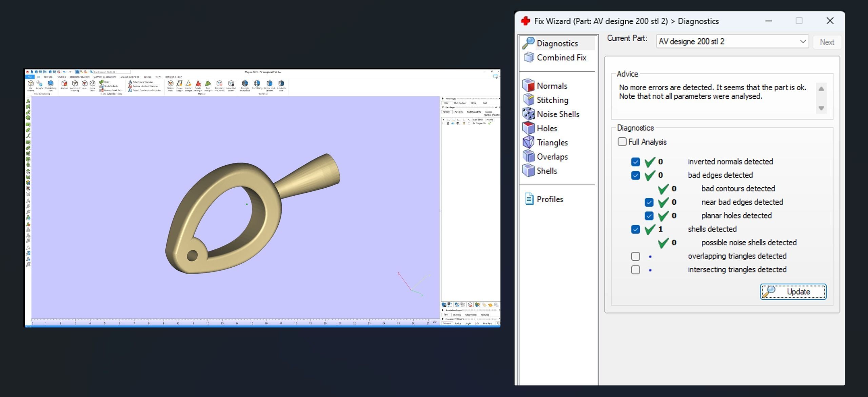Viewport: 868px width, 397px height.
Task: Open Profiles in the Fix Wizard
Action: pyautogui.click(x=549, y=199)
